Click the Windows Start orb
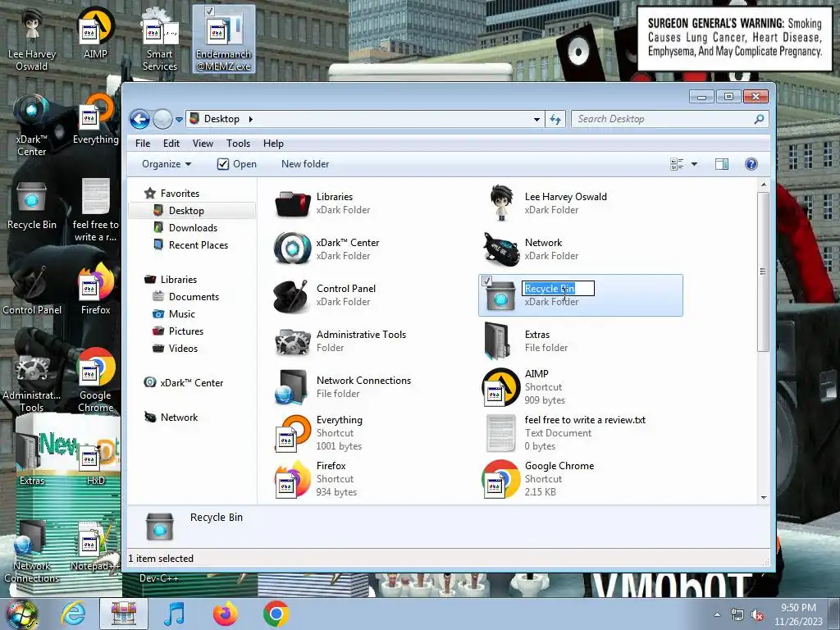Screen dimensions: 840x630 (21, 615)
